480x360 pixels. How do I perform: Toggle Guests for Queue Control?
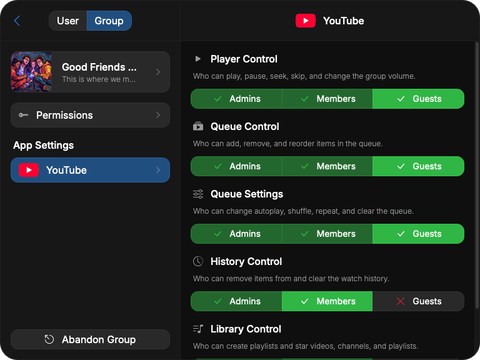tap(418, 166)
